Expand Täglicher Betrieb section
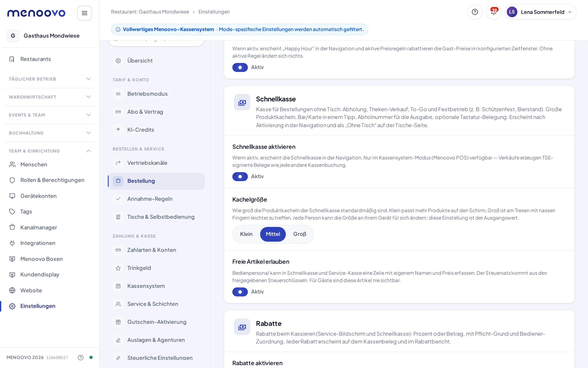588x368 pixels. pyautogui.click(x=50, y=79)
